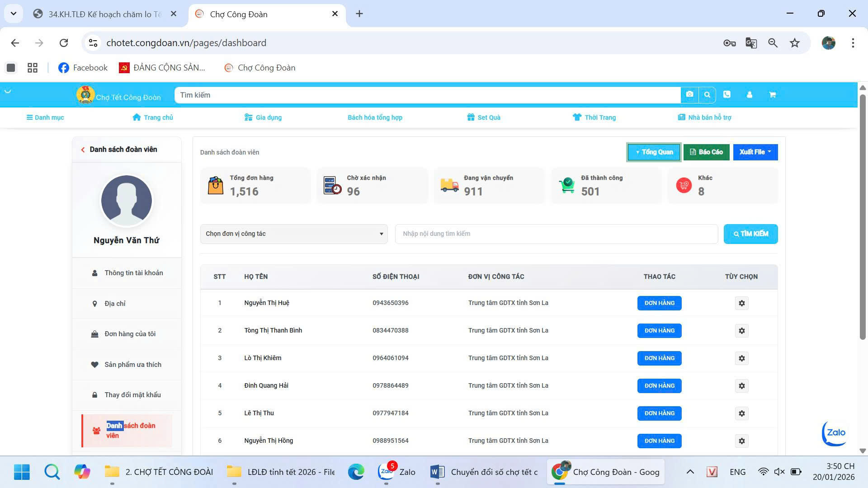Click the camera image-search icon

[689, 94]
